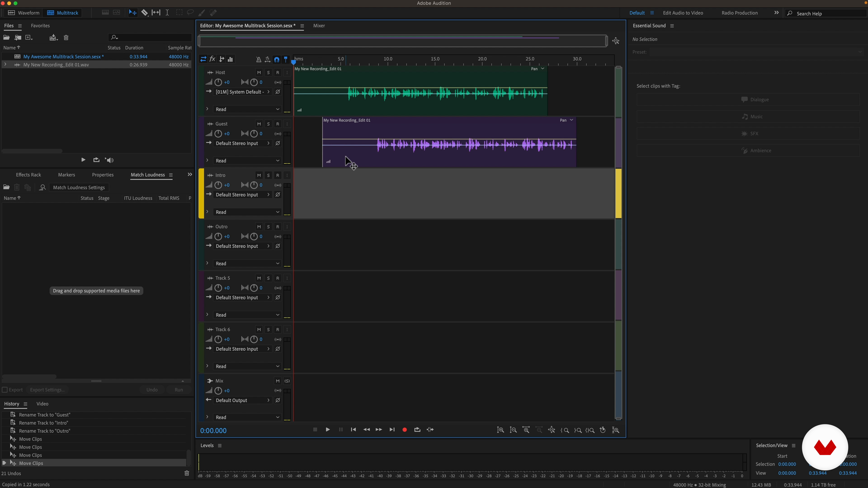
Task: Click the Stop button in transport
Action: pyautogui.click(x=315, y=430)
